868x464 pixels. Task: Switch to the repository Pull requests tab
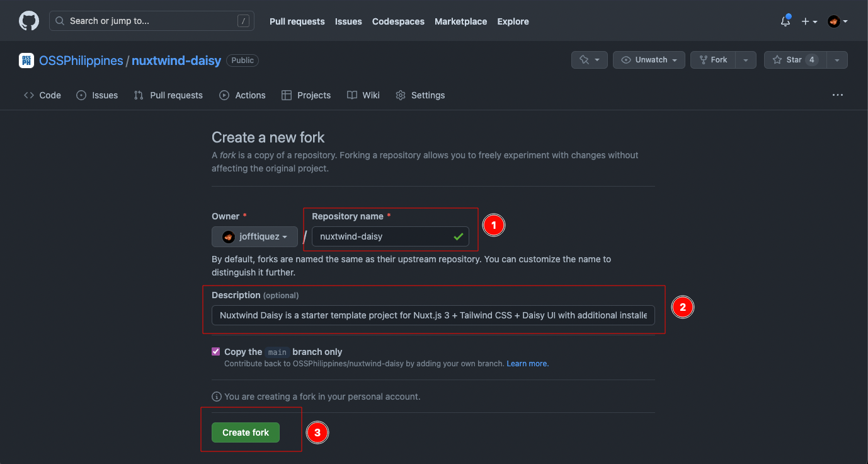pyautogui.click(x=168, y=95)
